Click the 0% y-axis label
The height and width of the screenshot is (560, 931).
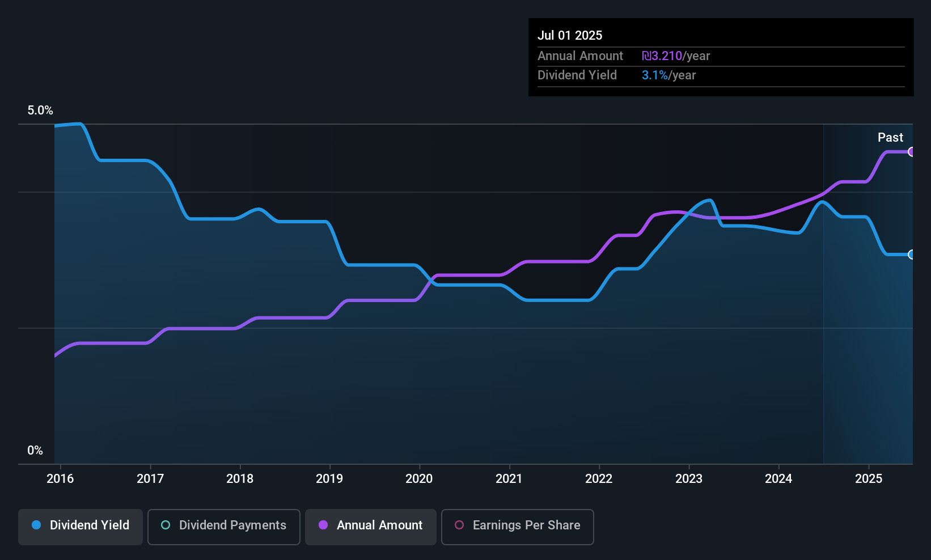tap(35, 451)
